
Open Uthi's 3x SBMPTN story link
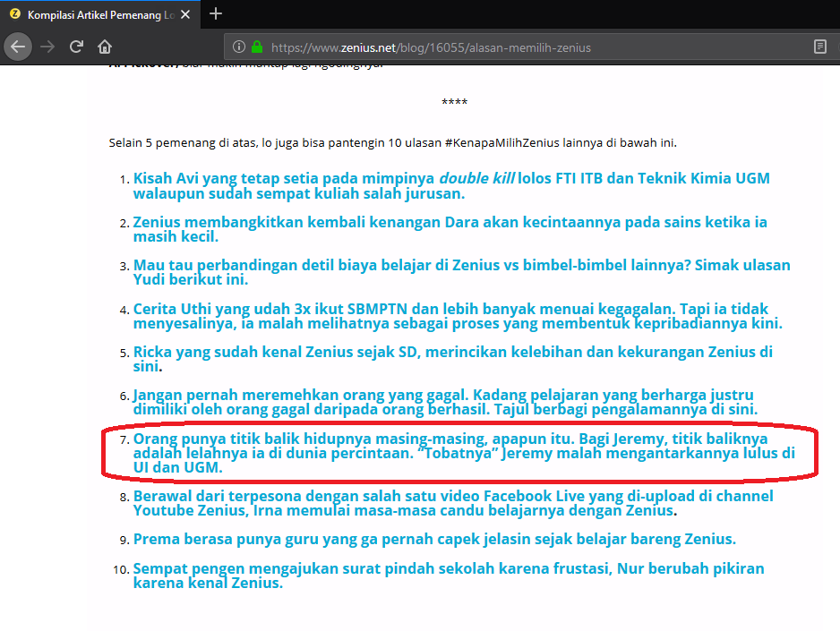[x=458, y=316]
